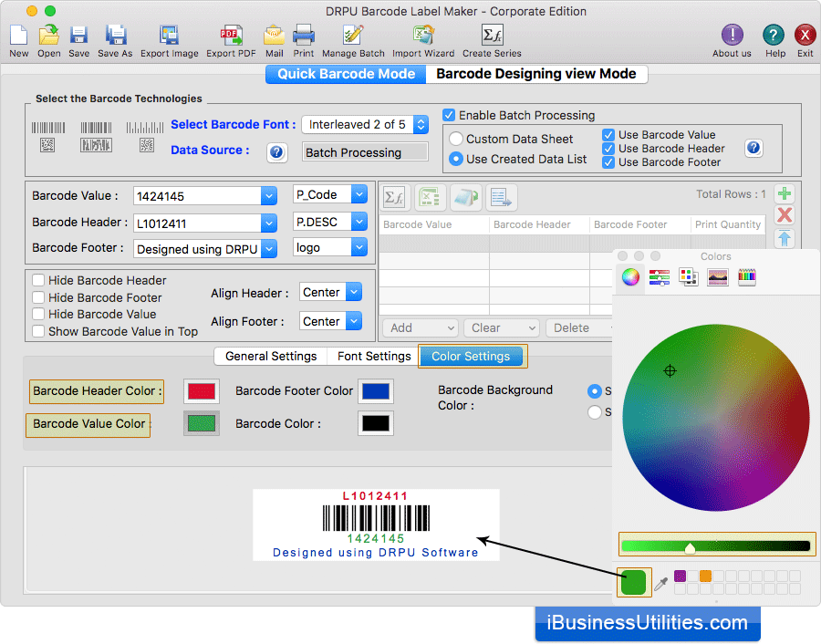Screen dimensions: 821x644
Task: Open Manage Batch from toolbar
Action: pos(353,36)
